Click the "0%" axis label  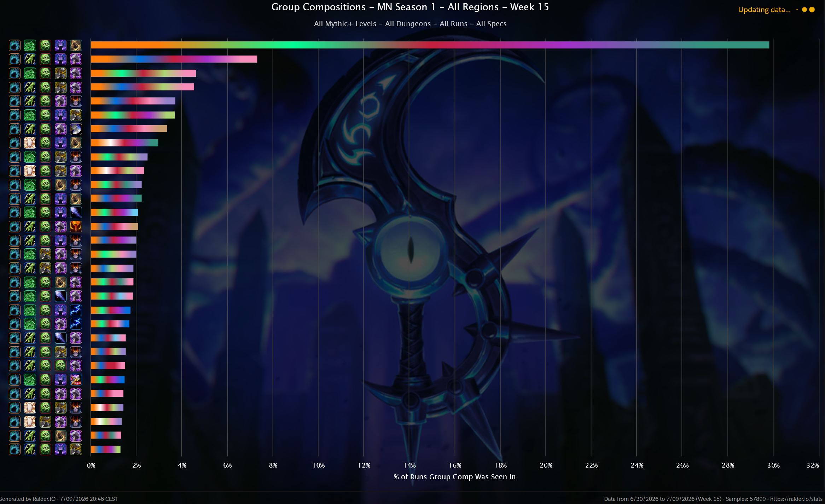tap(91, 465)
